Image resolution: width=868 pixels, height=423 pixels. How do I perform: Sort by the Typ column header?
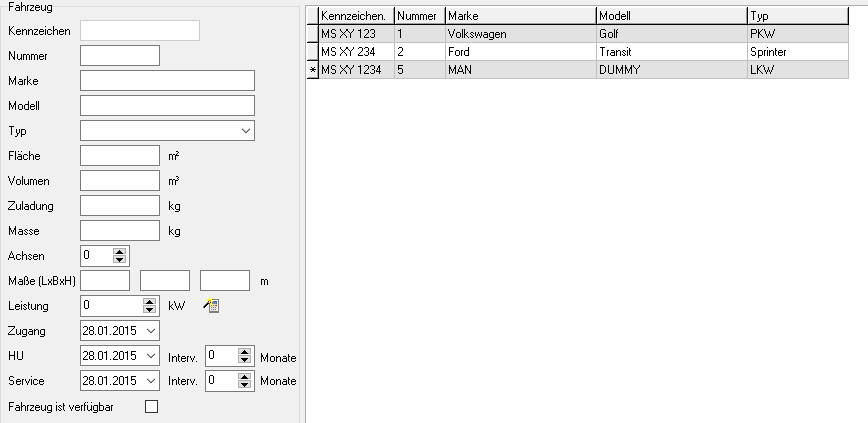pyautogui.click(x=798, y=16)
